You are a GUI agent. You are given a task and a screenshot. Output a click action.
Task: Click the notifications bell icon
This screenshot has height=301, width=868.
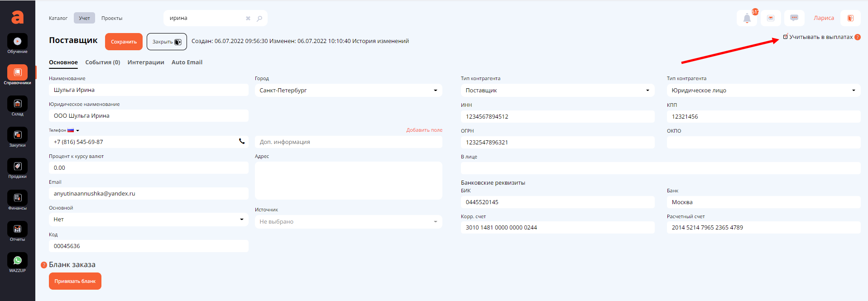point(747,19)
